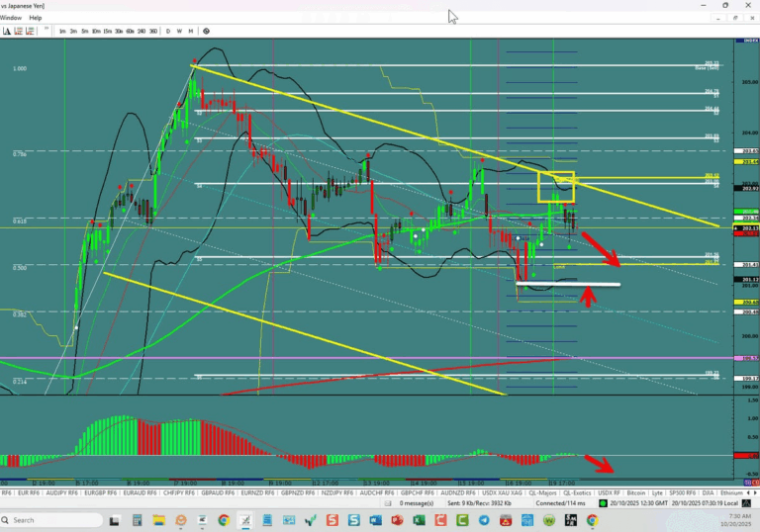Open the GBPCHF RF6 chart tab
This screenshot has width=760, height=532.
tap(418, 492)
